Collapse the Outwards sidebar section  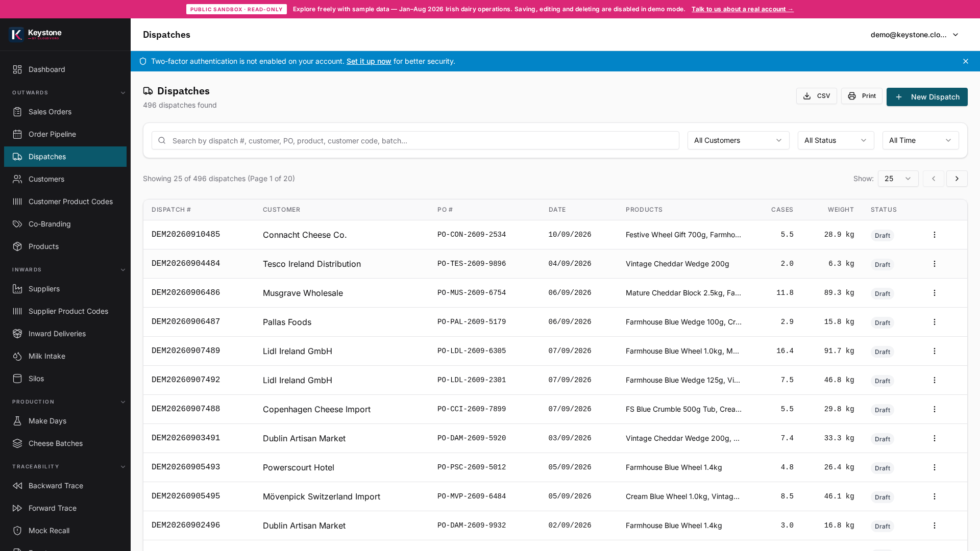pos(123,93)
